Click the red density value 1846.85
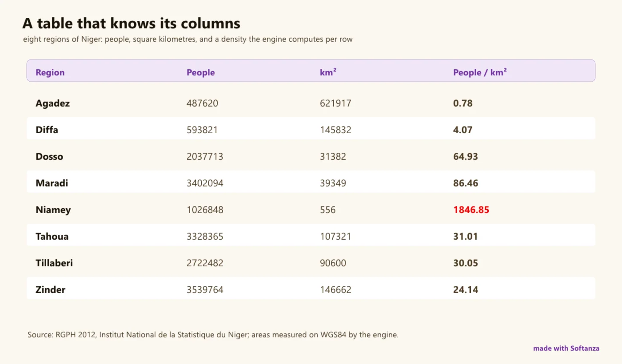622x364 pixels. click(471, 210)
